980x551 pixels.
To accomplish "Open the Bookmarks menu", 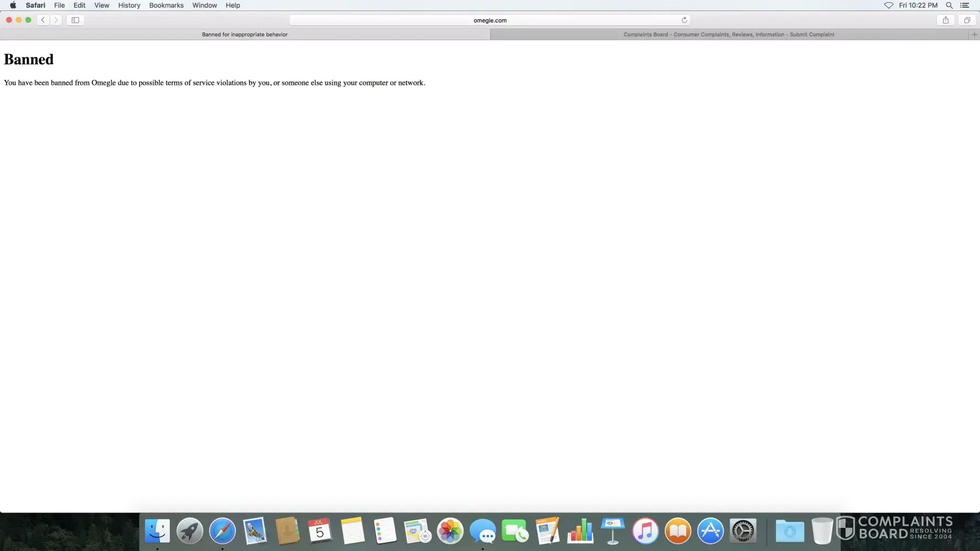I will pyautogui.click(x=166, y=5).
